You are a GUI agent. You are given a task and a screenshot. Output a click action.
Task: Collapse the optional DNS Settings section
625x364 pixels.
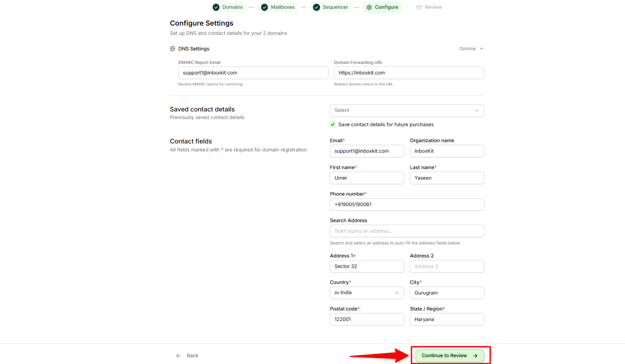[481, 49]
